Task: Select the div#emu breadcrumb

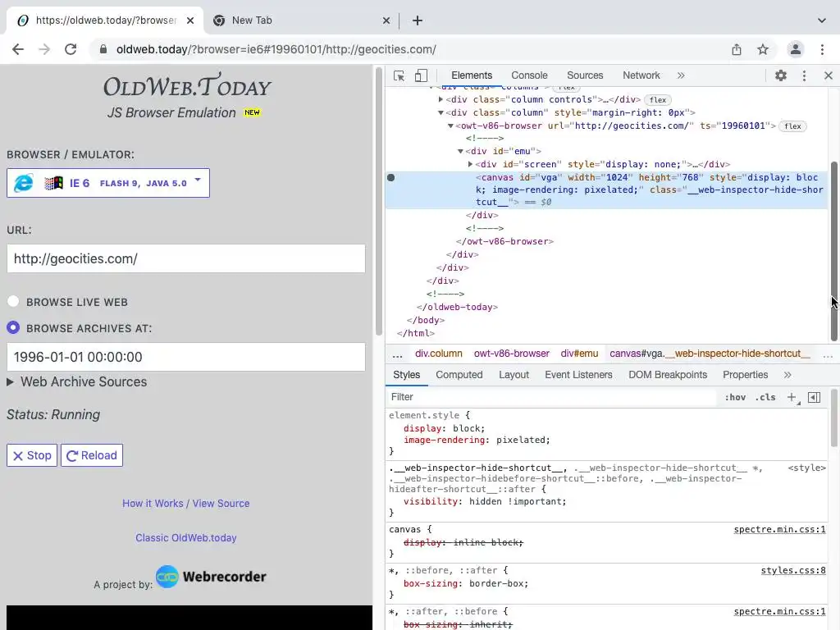Action: [579, 354]
